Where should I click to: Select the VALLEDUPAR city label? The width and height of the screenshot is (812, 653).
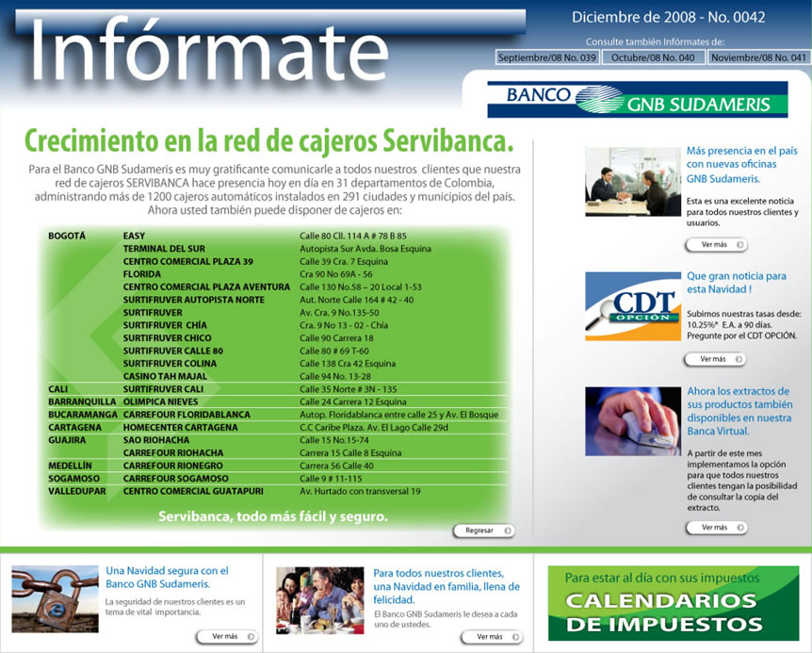click(77, 492)
